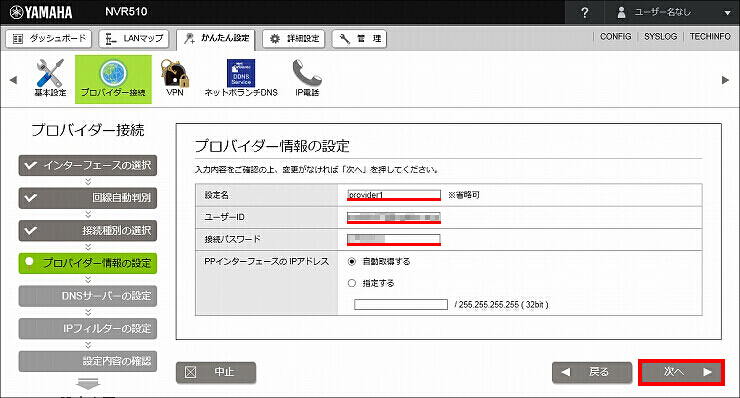Click the 次へ next button
740x398 pixels.
(681, 372)
